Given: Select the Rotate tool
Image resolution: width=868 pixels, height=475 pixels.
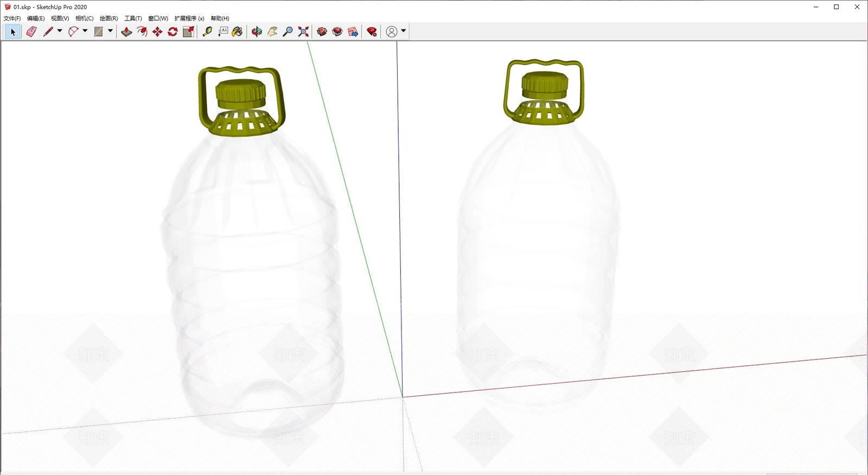Looking at the screenshot, I should (x=173, y=32).
